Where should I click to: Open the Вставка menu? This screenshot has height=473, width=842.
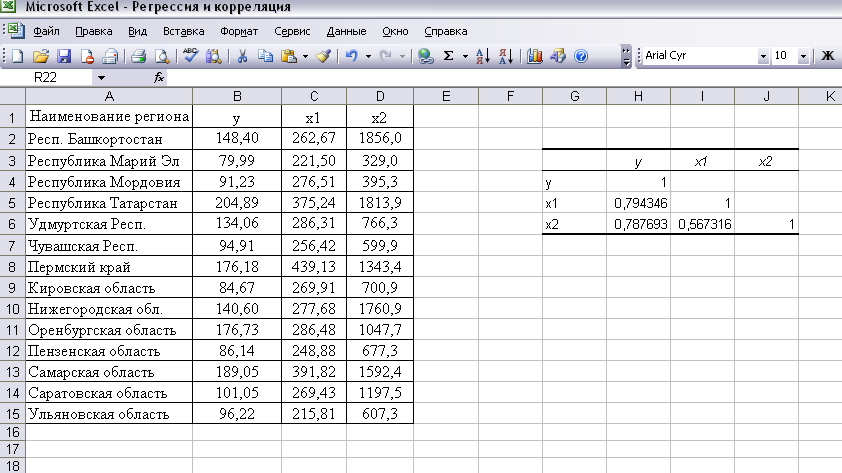pos(184,31)
